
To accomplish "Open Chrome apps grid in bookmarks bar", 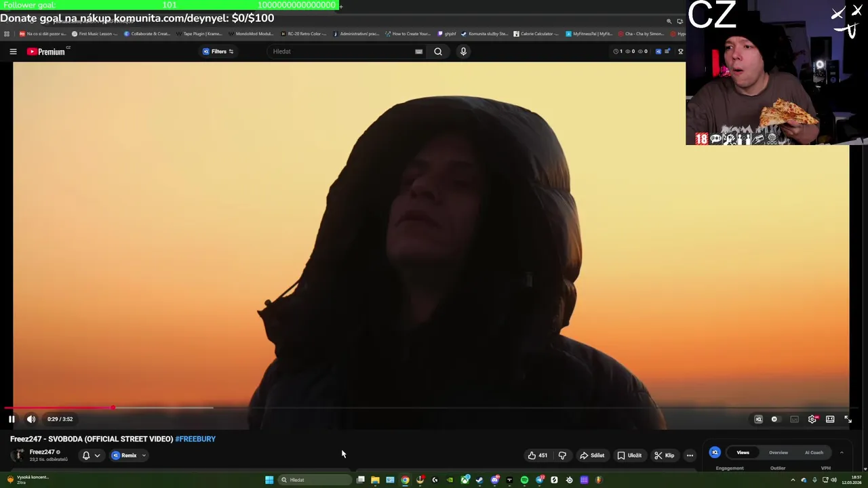I will coord(7,34).
